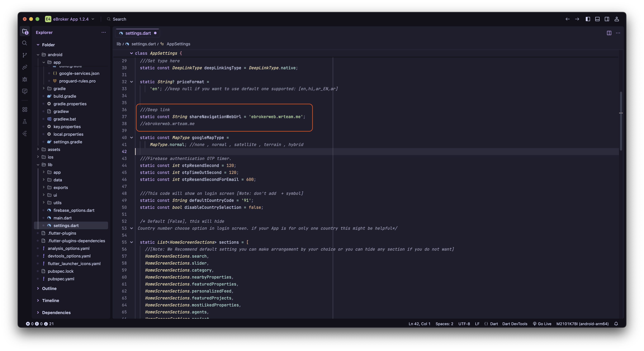Click the 'ebrokerweb.wrteam.me' string on line 37
Viewport: 644px width, 351px height.
276,117
